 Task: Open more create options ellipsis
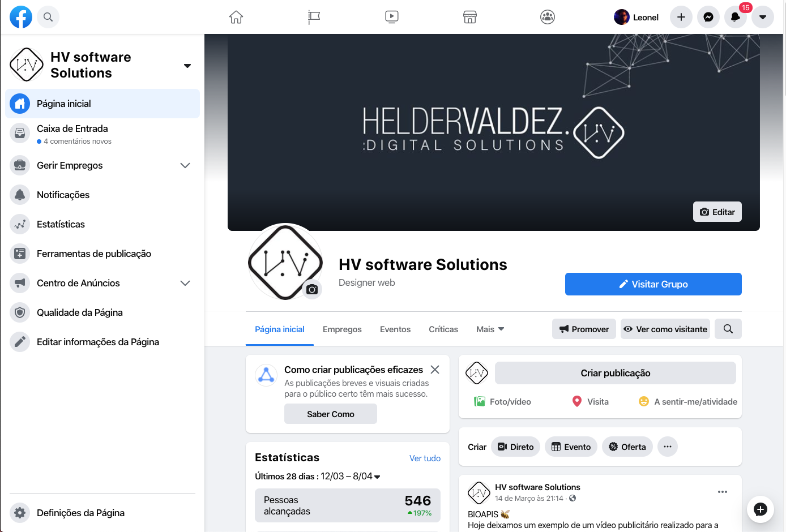(668, 447)
